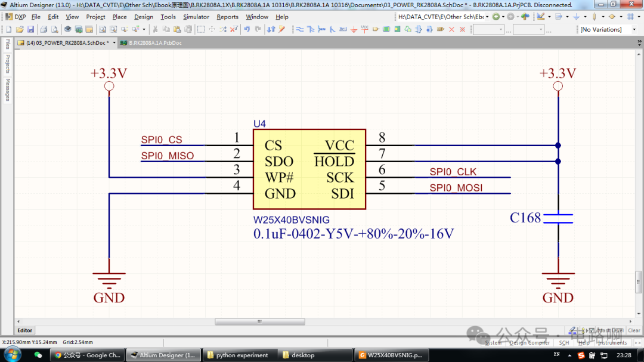Open an existing document using folder icon
The image size is (644, 362).
pos(20,30)
